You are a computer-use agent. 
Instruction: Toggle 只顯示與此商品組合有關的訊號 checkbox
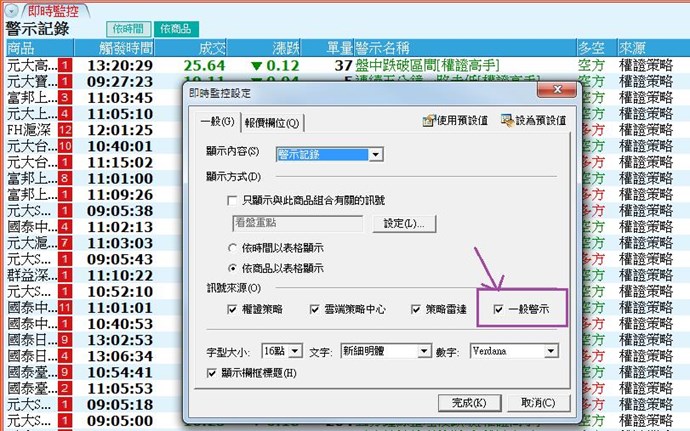[232, 201]
